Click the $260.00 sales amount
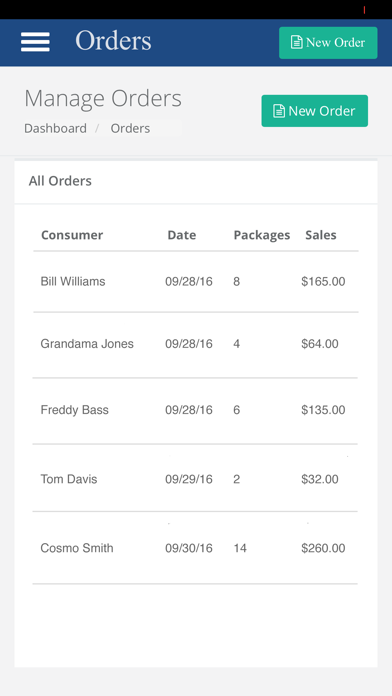Viewport: 392px width, 696px height. 323,548
